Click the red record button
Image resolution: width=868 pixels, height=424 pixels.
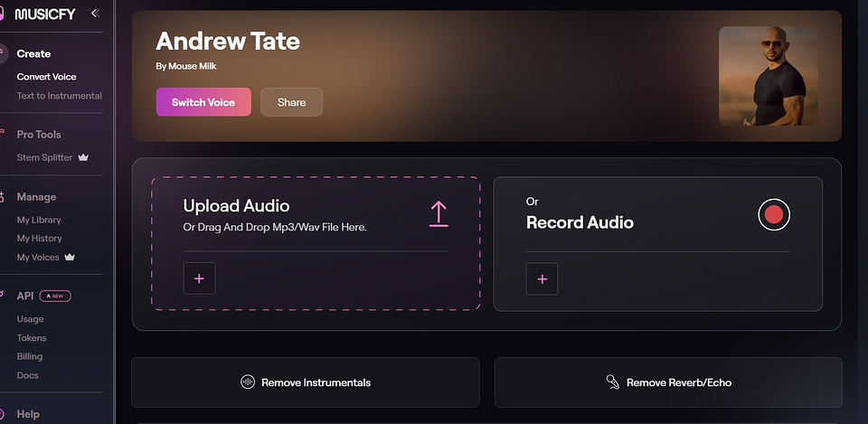pyautogui.click(x=774, y=215)
